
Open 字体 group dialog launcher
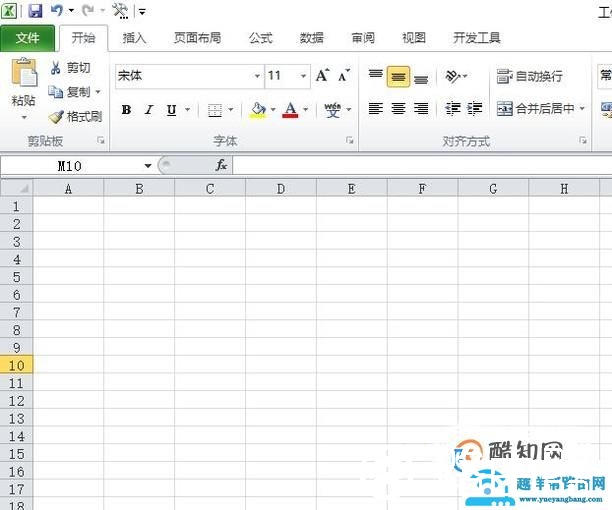point(350,140)
